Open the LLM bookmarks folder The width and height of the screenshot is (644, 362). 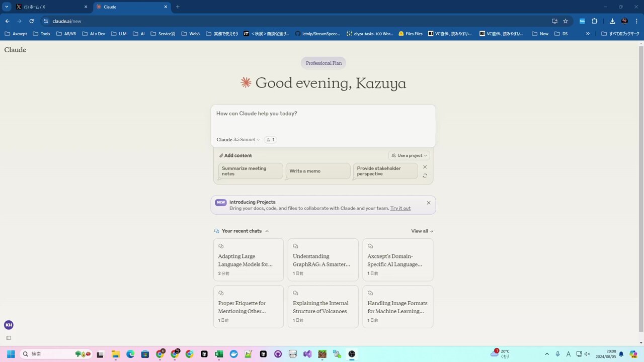point(119,34)
